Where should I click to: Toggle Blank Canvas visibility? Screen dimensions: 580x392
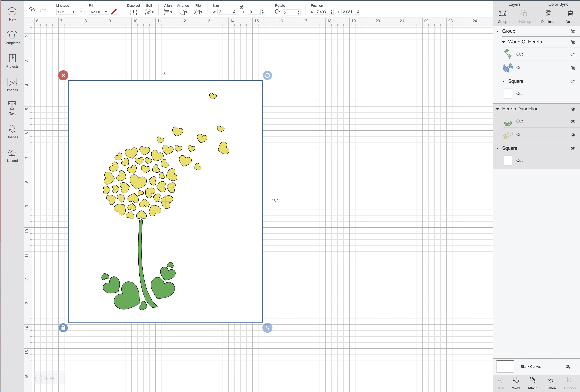(x=568, y=367)
